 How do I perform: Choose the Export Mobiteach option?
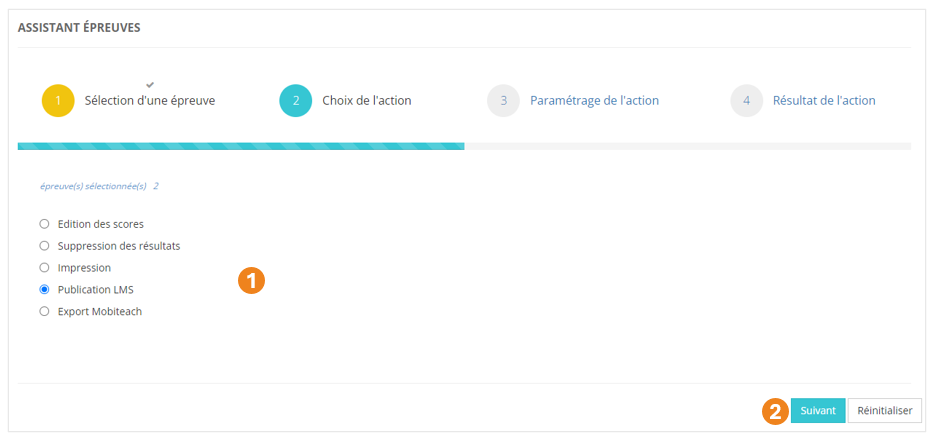44,312
